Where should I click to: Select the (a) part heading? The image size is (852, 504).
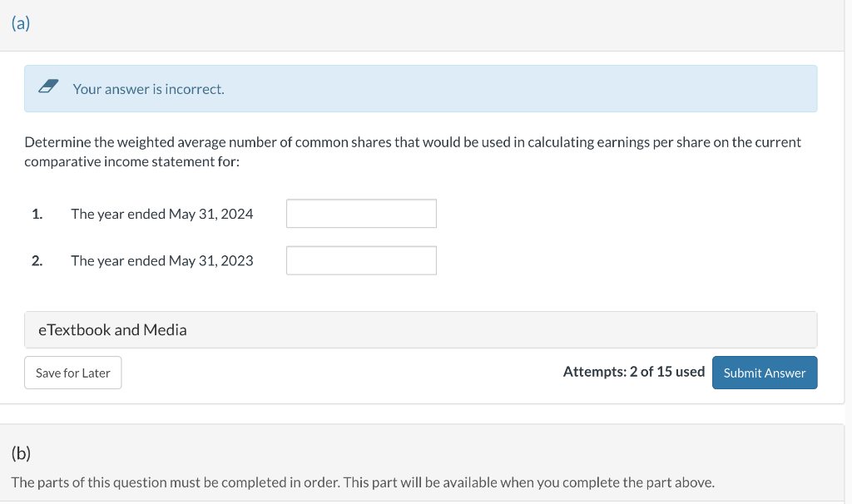click(21, 24)
